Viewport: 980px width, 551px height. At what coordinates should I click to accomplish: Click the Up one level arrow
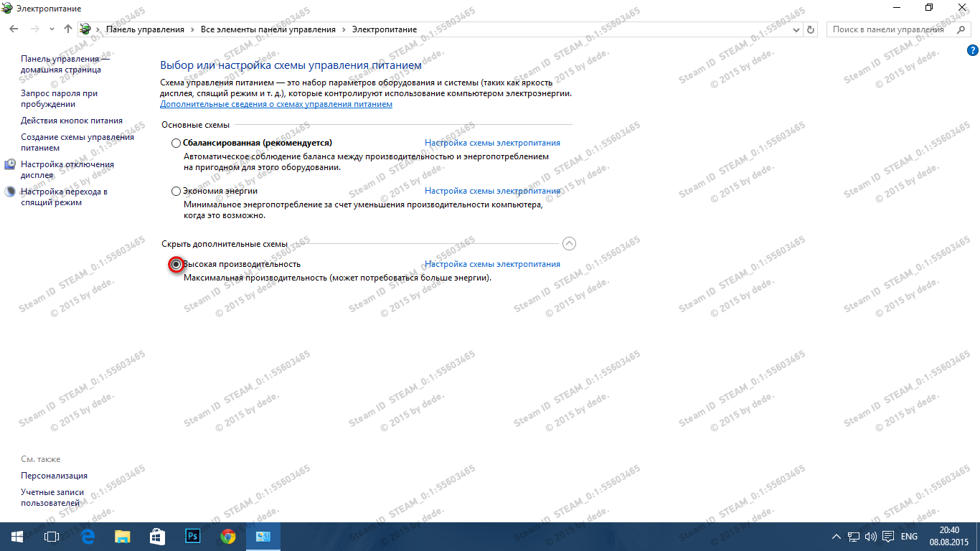pos(68,29)
